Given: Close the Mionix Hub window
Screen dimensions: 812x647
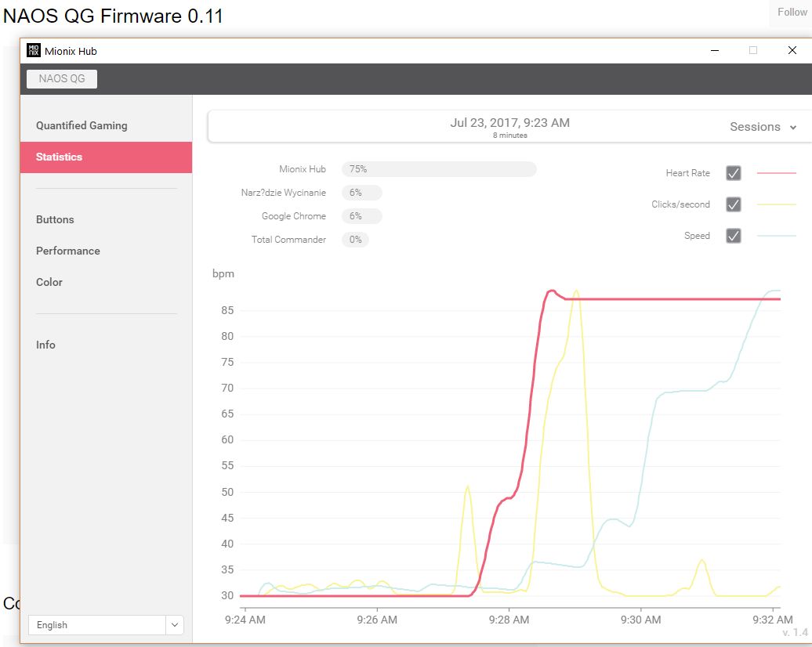Looking at the screenshot, I should (792, 50).
